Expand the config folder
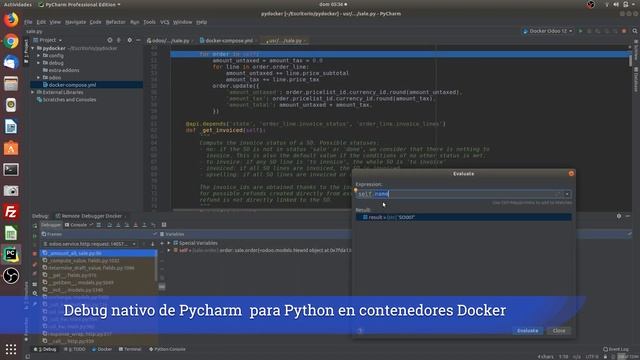 click(x=39, y=56)
